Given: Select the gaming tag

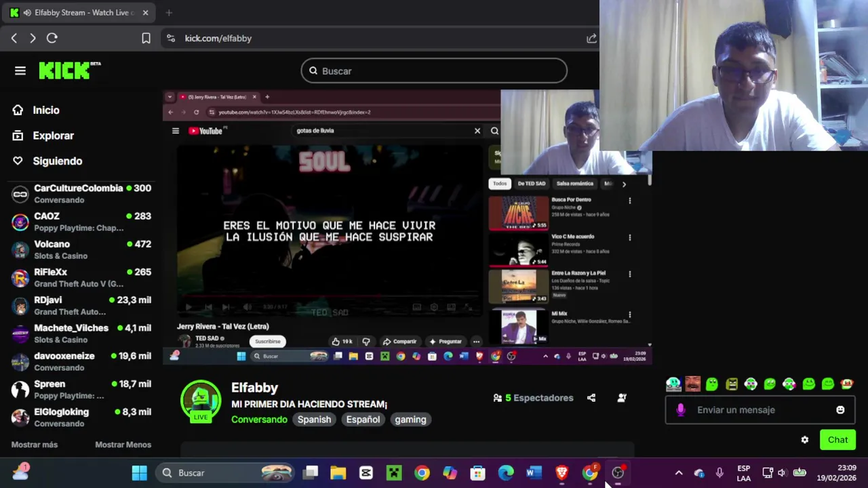Looking at the screenshot, I should pos(410,420).
